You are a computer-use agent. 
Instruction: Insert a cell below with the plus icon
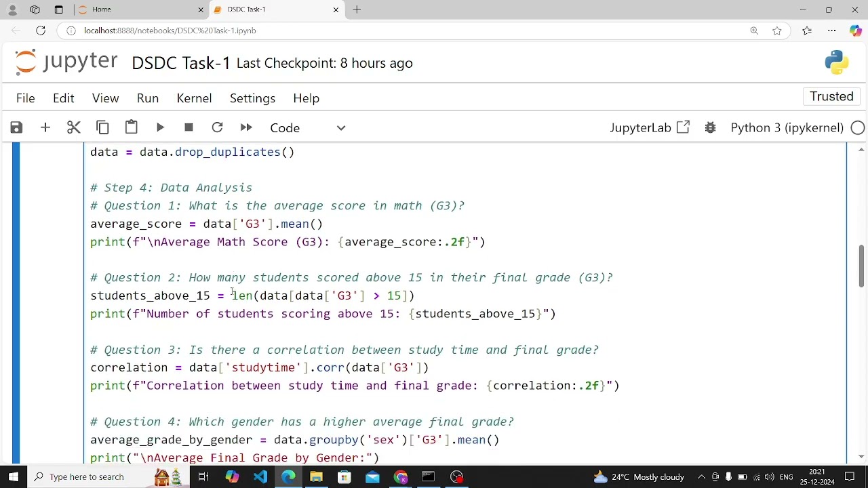point(45,127)
